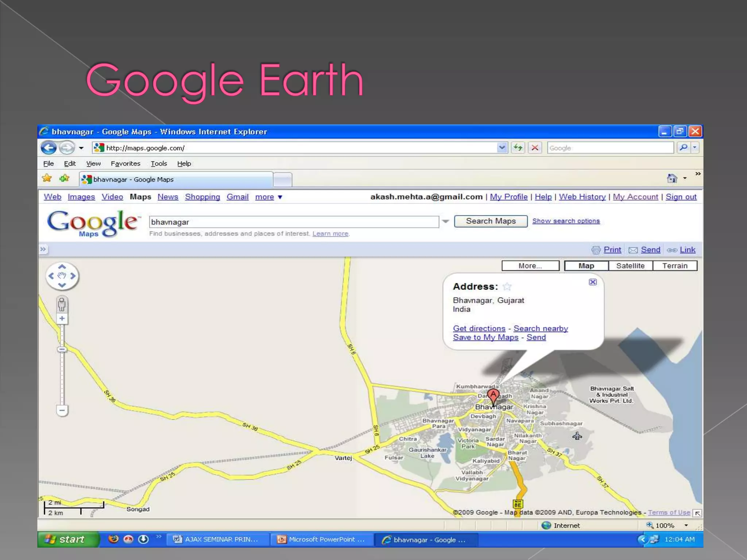Expand the Google 'more' services dropdown
The width and height of the screenshot is (747, 560).
(269, 197)
